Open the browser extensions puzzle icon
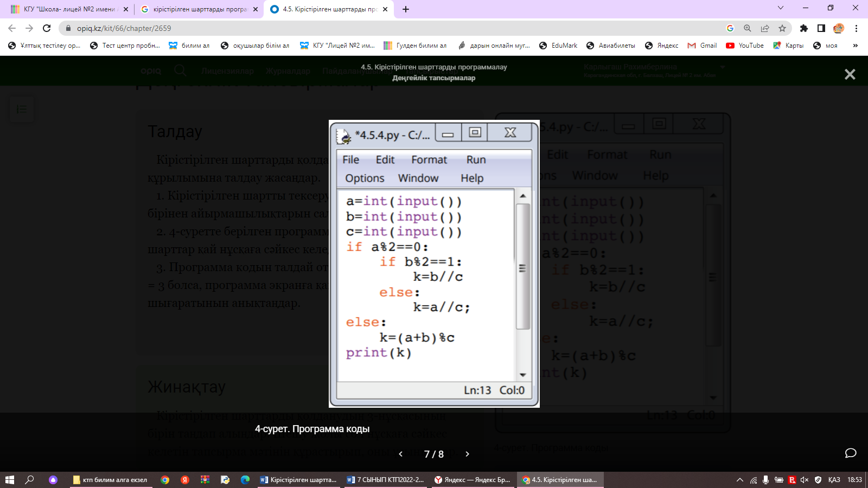Viewport: 868px width, 488px height. pos(804,28)
